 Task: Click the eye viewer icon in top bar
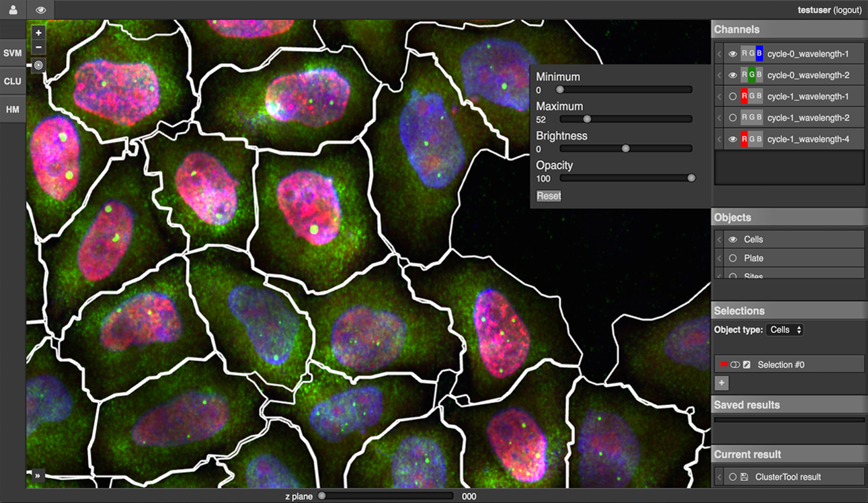[x=41, y=9]
